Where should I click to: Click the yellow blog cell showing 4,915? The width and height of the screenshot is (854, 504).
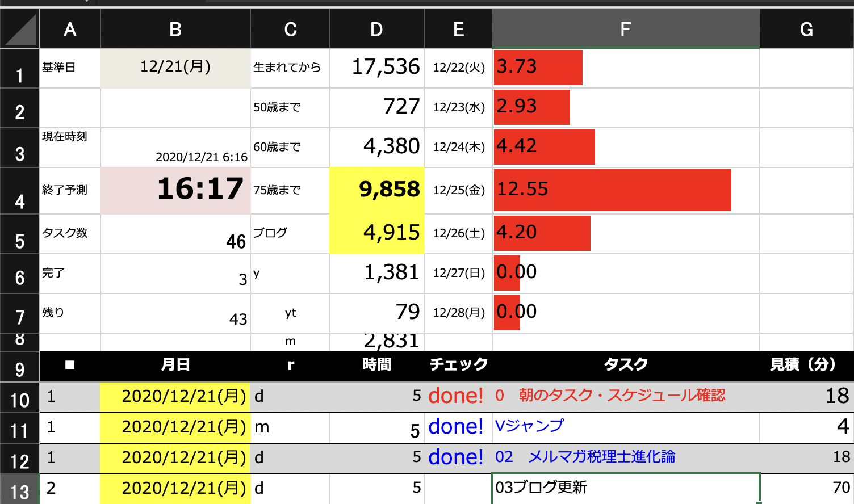coord(377,234)
